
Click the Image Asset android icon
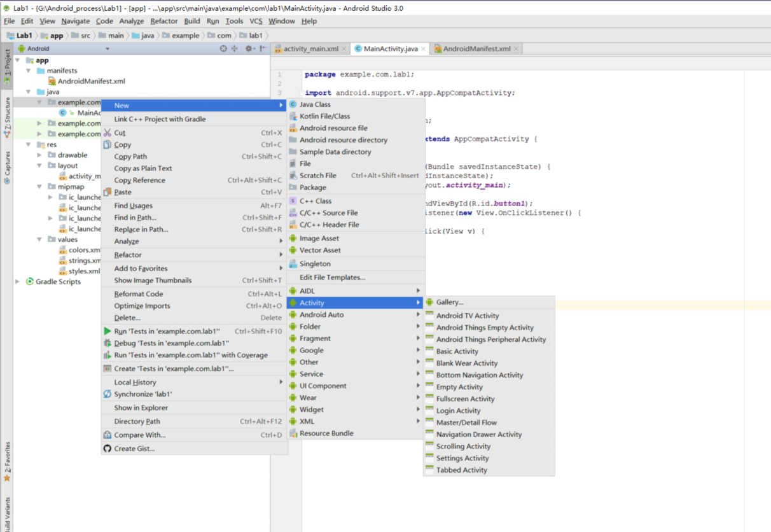(x=293, y=239)
